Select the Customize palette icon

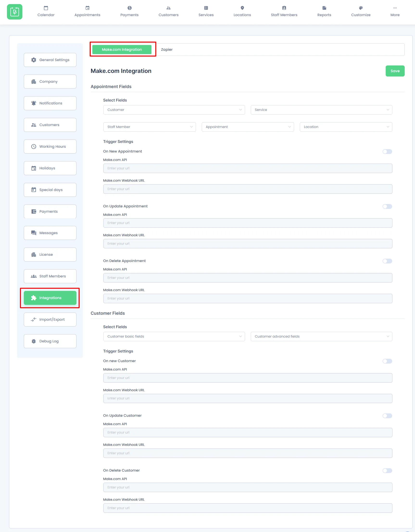[x=360, y=8]
